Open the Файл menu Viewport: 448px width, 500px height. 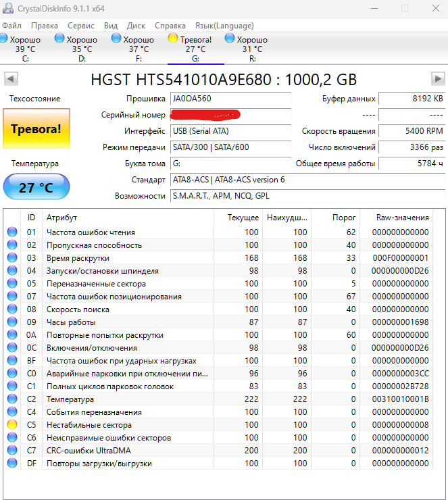pyautogui.click(x=11, y=26)
